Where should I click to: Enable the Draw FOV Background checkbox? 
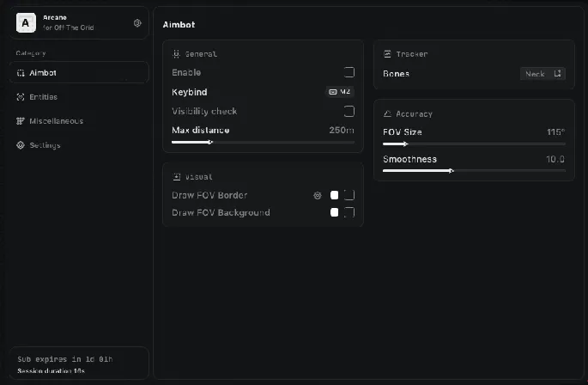point(349,212)
